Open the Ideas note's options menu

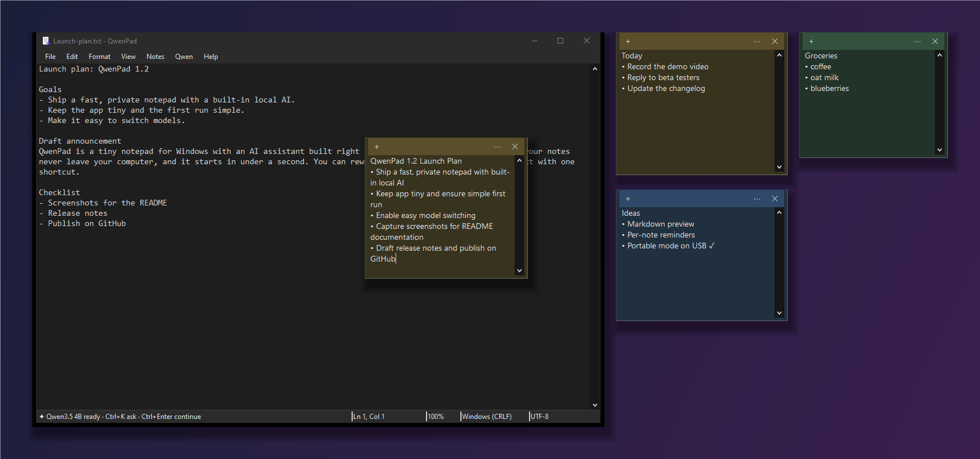tap(757, 199)
